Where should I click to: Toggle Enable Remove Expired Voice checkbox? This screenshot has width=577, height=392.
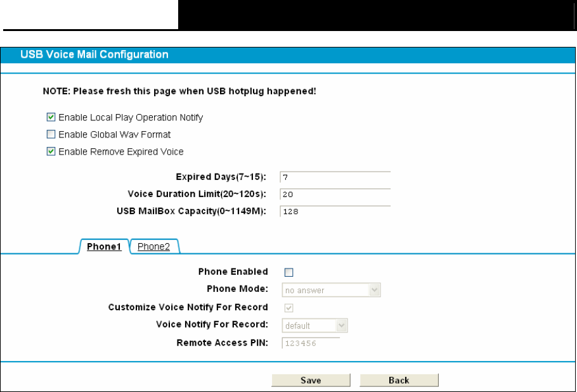tap(51, 151)
